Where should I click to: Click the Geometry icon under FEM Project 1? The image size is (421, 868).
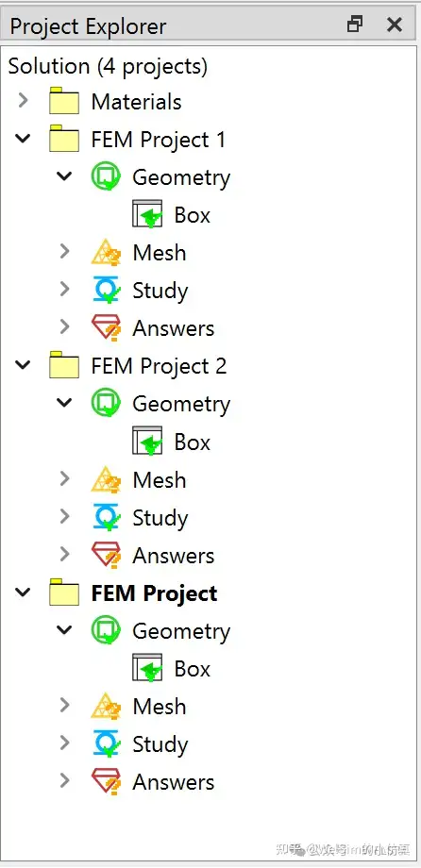pos(106,177)
